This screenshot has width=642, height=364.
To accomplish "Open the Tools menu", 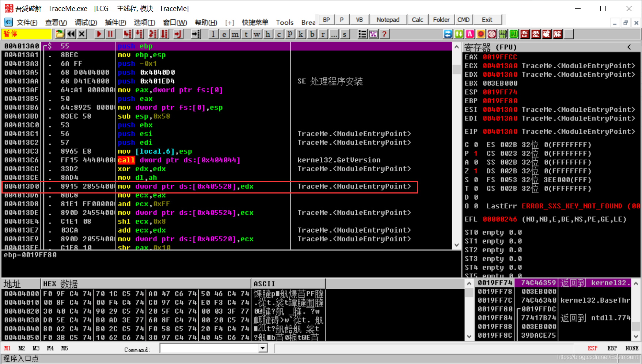I will click(285, 23).
